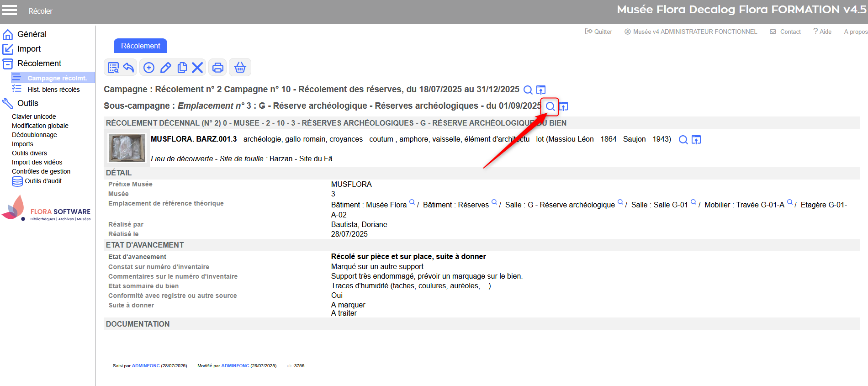
Task: Click magnifier next to Sous-campagne line
Action: (x=550, y=106)
